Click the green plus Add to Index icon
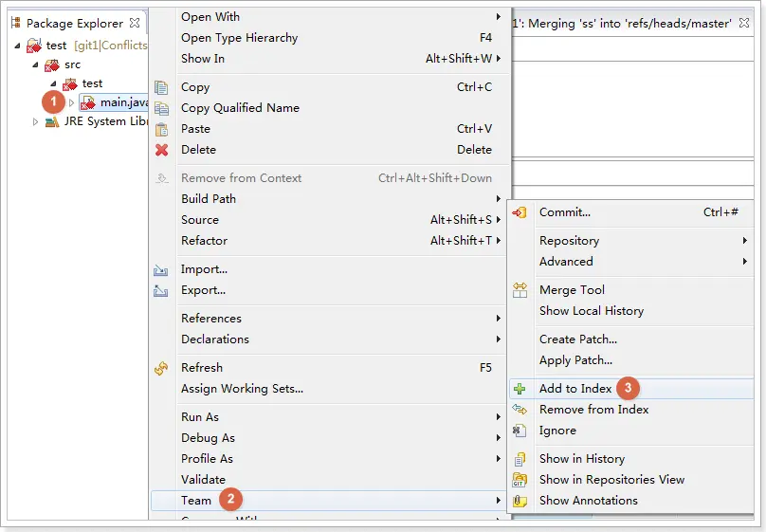766x532 pixels. click(520, 389)
